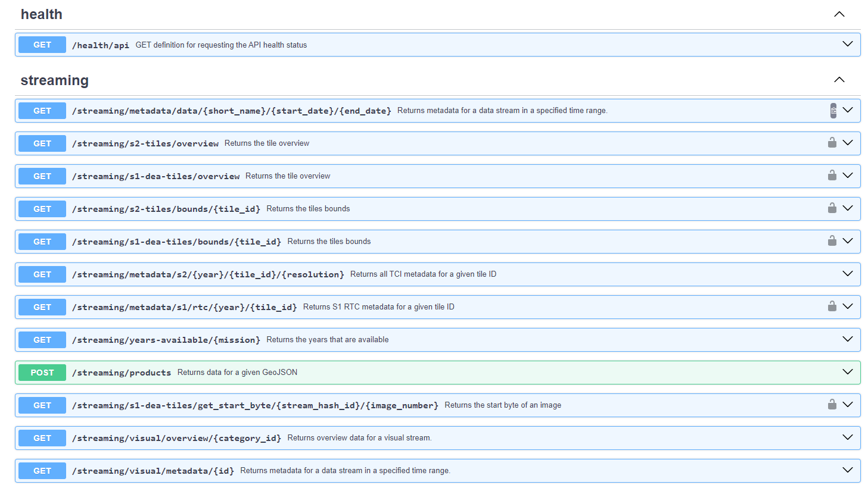Expand arrow for /streaming/metadata/s1/rtc endpoint
This screenshot has width=868, height=491.
coord(848,307)
